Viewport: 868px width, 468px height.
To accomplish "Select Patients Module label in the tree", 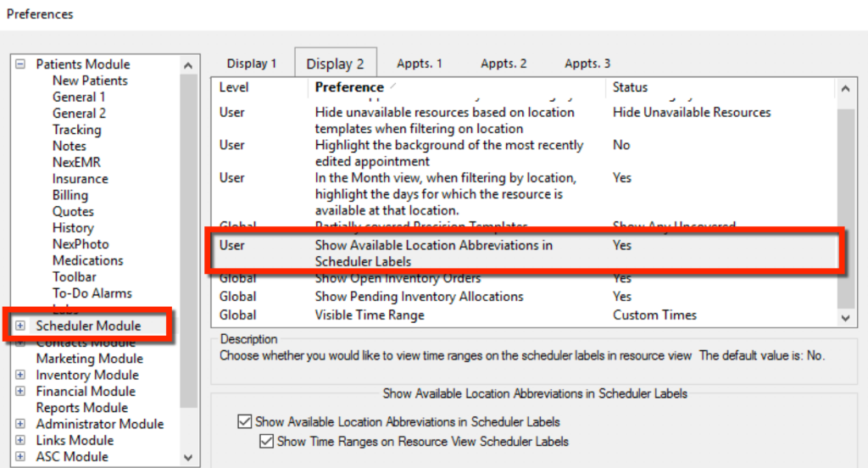I will click(83, 64).
